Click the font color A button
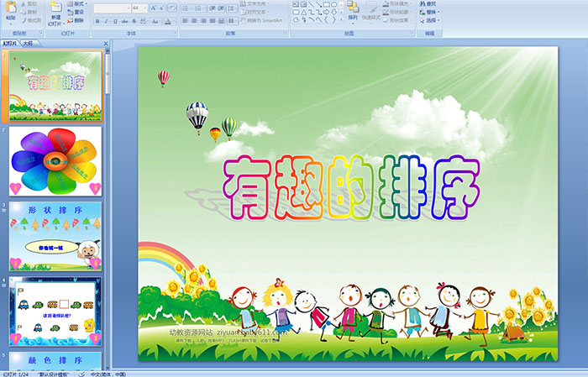This screenshot has width=588, height=377. pyautogui.click(x=169, y=21)
